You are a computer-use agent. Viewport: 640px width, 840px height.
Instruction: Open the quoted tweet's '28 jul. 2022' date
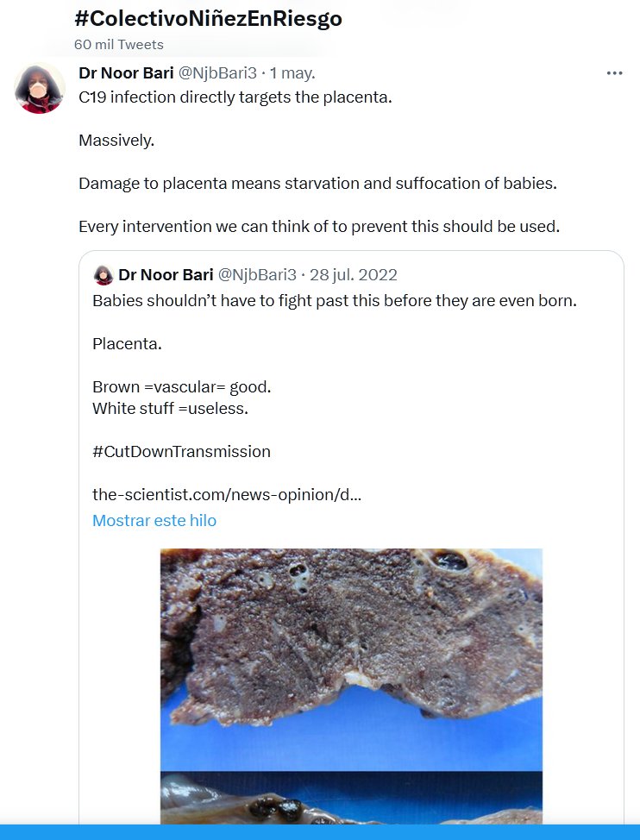click(x=353, y=275)
